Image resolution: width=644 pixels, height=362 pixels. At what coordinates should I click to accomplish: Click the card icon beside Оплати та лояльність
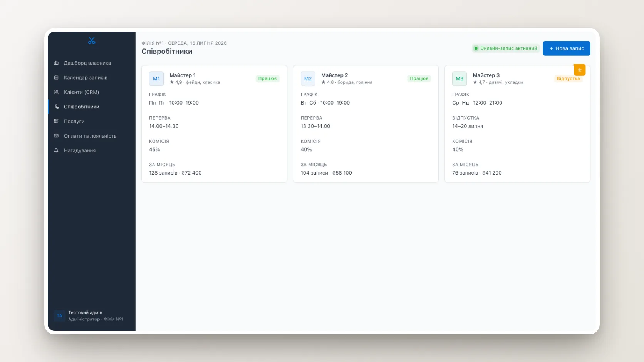tap(56, 136)
